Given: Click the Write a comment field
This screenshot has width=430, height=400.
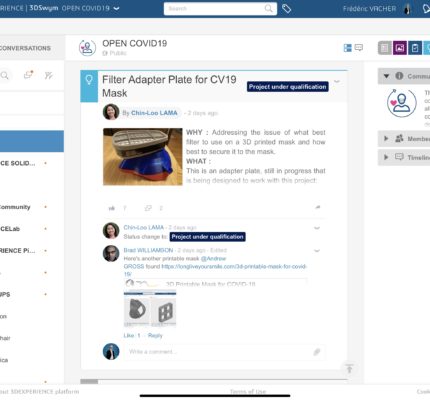Looking at the screenshot, I should (x=225, y=352).
